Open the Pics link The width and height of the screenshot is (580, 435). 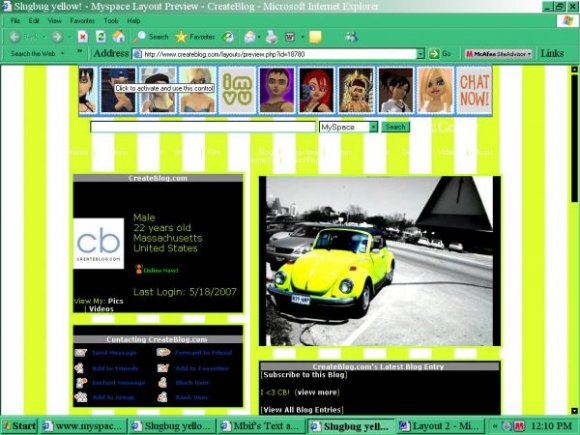[x=115, y=301]
